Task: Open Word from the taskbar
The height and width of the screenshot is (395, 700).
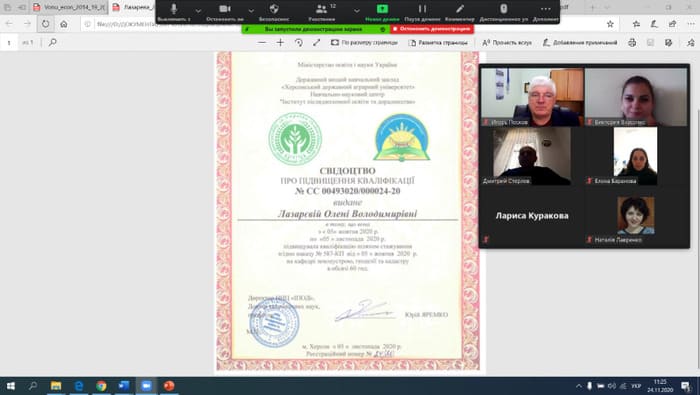Action: [124, 386]
